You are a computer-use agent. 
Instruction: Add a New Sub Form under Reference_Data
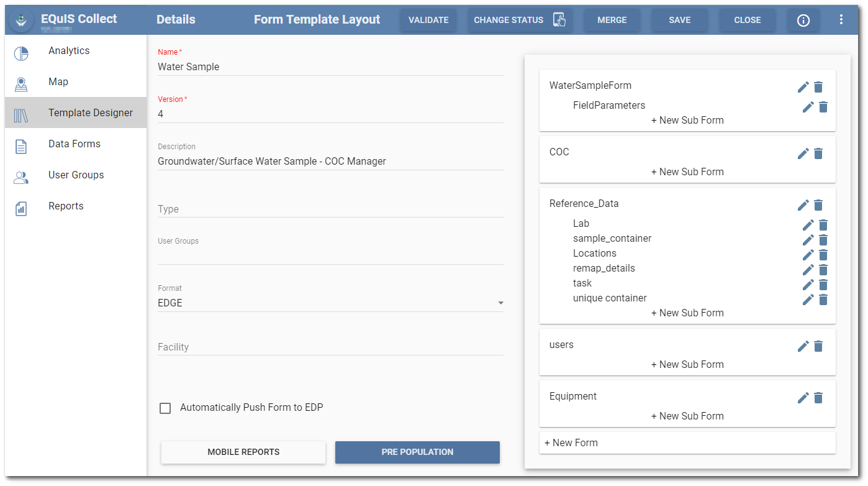687,313
